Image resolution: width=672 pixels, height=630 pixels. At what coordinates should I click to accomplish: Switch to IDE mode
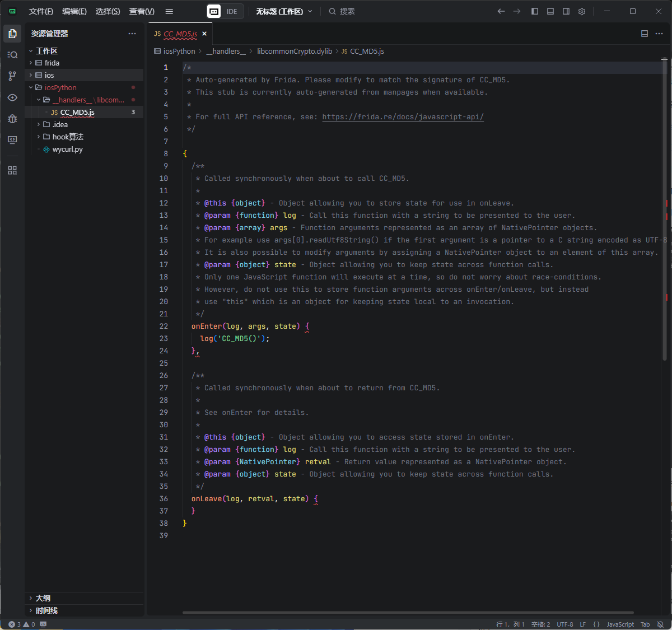(232, 11)
